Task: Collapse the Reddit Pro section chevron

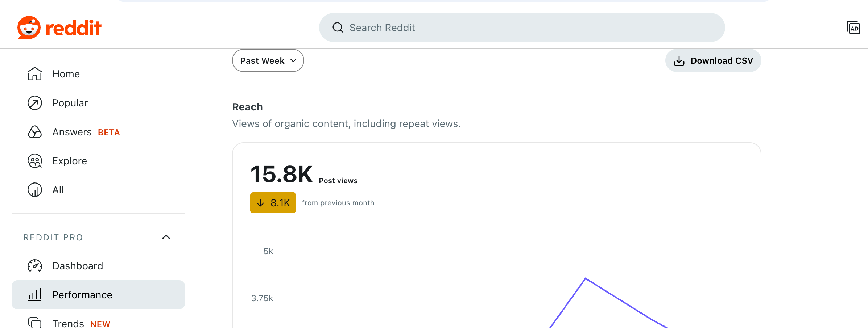Action: (166, 237)
